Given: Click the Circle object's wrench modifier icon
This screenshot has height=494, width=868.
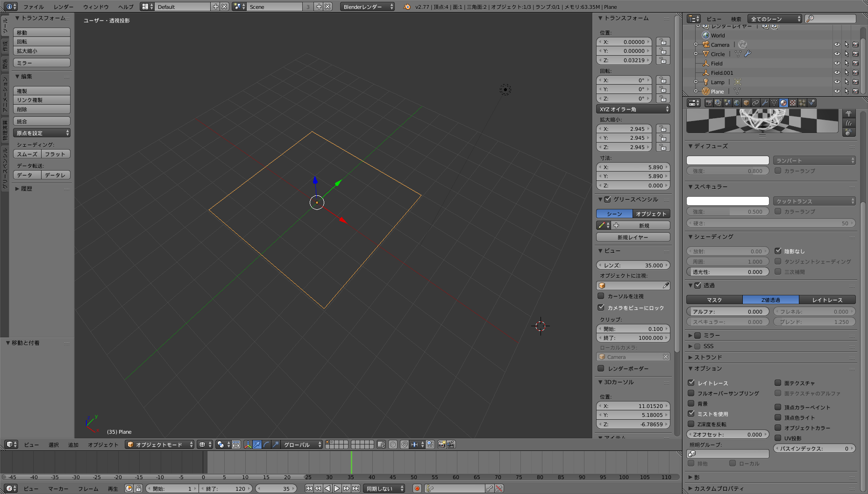Looking at the screenshot, I should (x=747, y=54).
